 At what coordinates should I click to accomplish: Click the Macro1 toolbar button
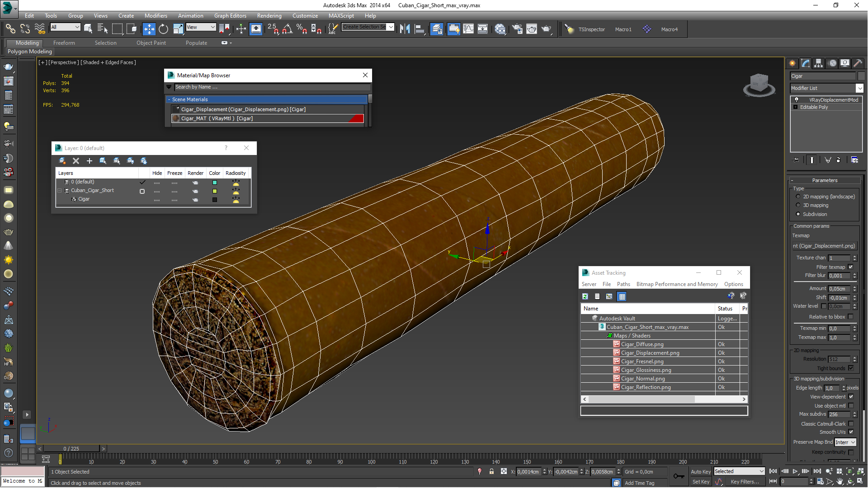click(623, 29)
